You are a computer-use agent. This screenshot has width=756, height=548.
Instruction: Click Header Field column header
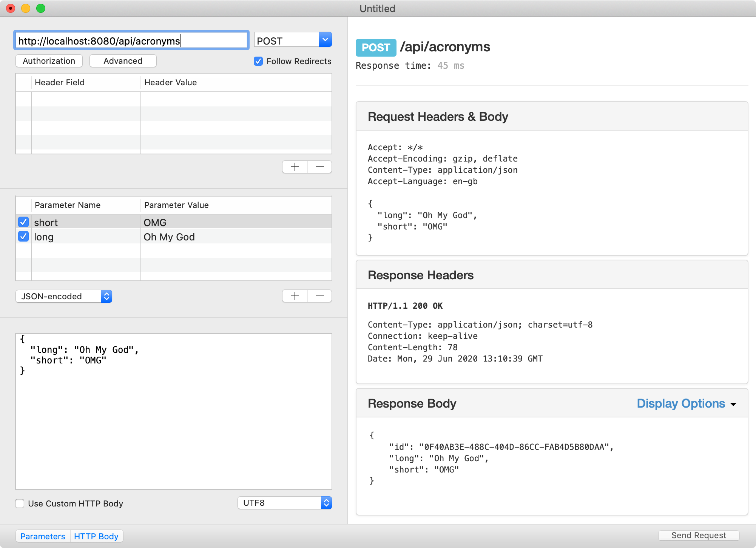[86, 82]
